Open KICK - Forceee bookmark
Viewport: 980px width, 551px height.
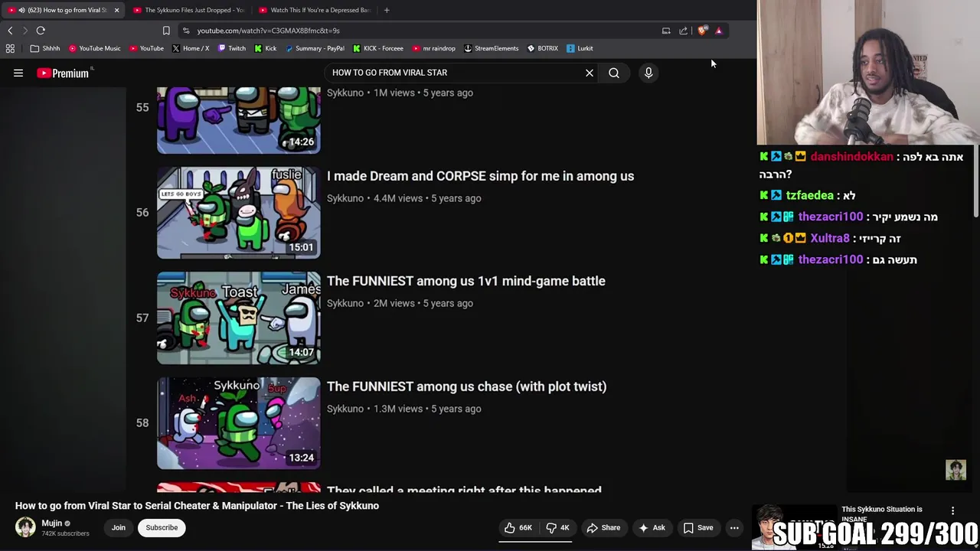[378, 48]
